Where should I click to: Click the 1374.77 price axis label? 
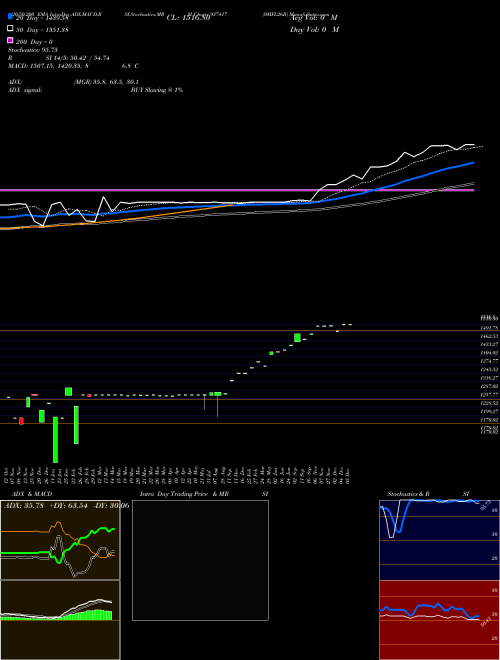[489, 361]
